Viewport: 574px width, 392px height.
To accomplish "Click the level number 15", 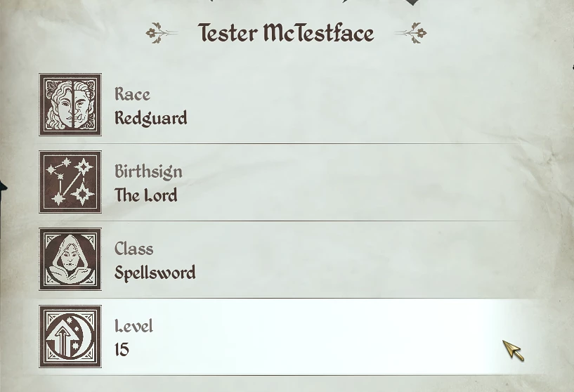I will [x=122, y=350].
